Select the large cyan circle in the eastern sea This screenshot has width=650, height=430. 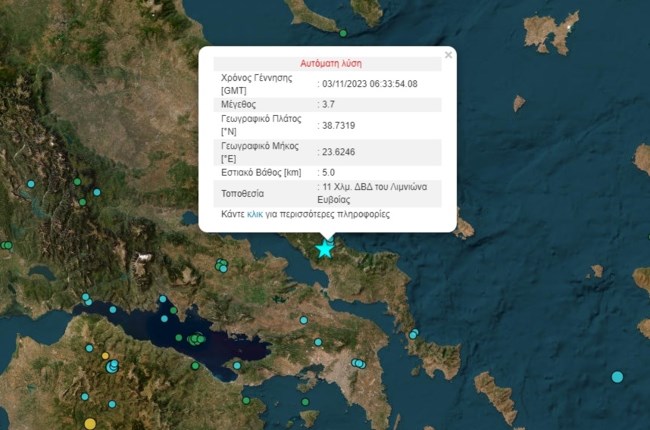(x=617, y=376)
